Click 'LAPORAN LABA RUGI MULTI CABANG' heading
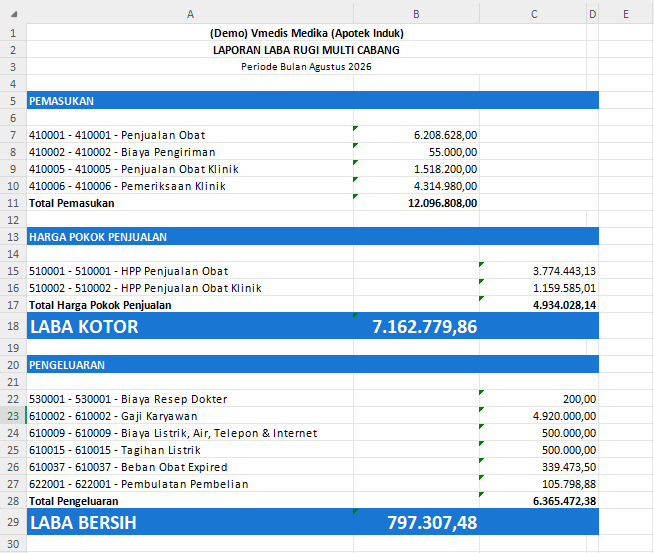 (x=307, y=50)
